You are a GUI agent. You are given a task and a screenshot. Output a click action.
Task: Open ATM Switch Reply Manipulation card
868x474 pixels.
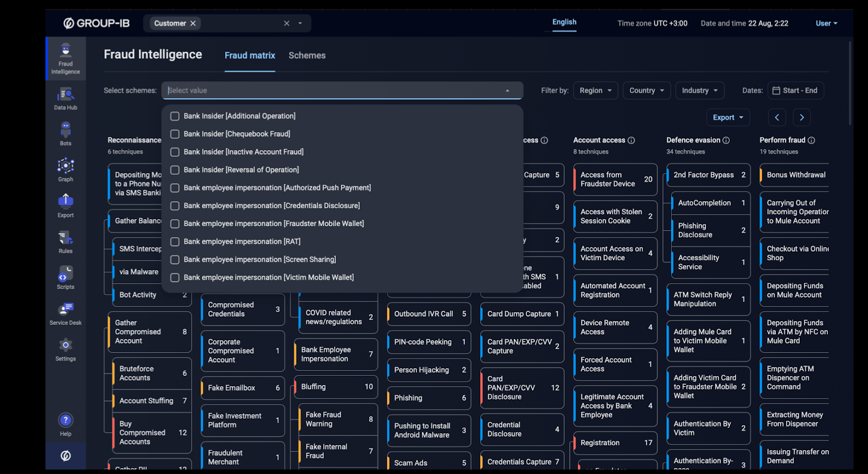709,299
